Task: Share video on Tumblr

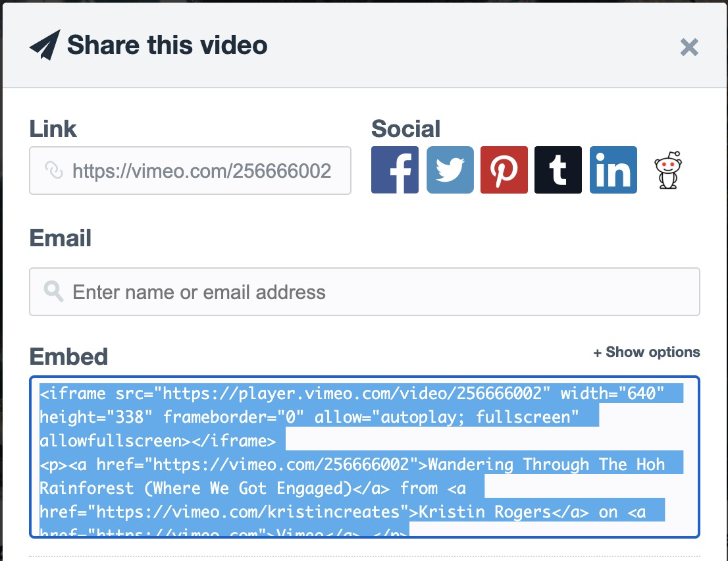Action: (558, 170)
